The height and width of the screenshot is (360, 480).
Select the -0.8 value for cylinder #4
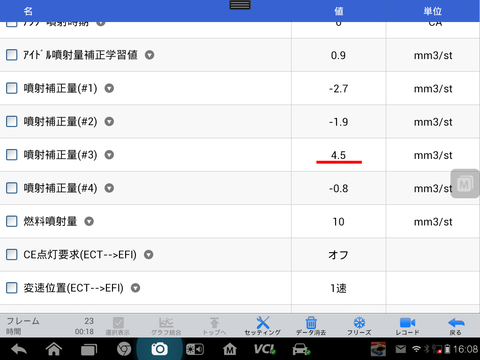pos(338,189)
